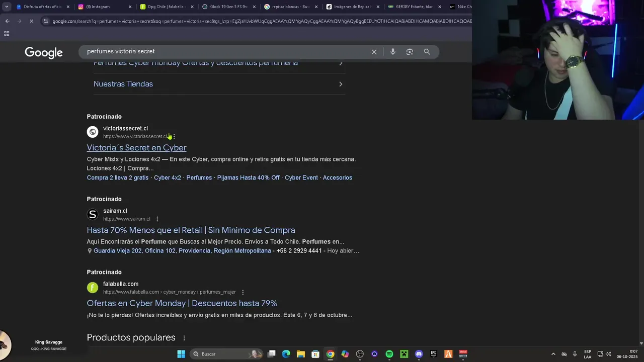Open options menu for falabella.com ad
Image resolution: width=644 pixels, height=362 pixels.
click(x=243, y=292)
